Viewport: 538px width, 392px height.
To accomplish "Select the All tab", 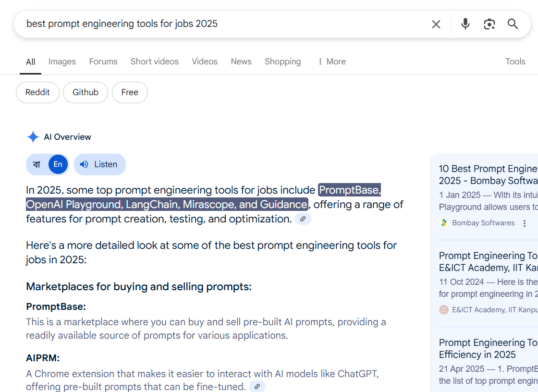I will click(x=31, y=62).
